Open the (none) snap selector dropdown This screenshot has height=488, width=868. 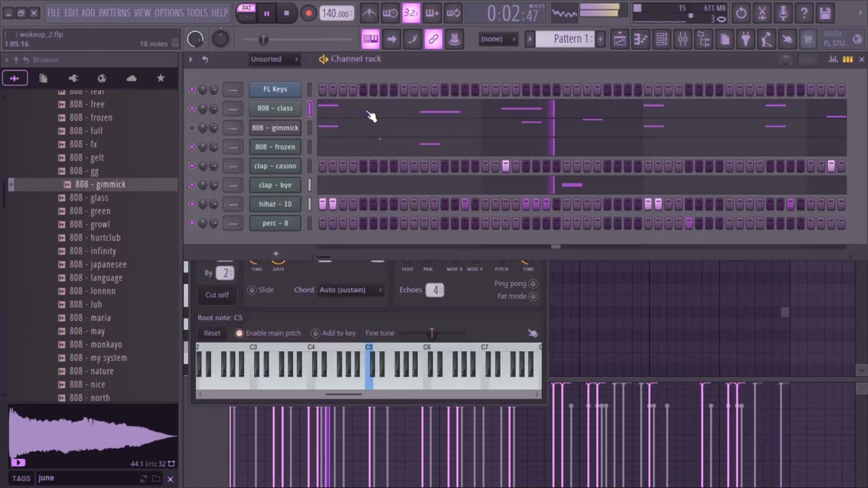(497, 39)
